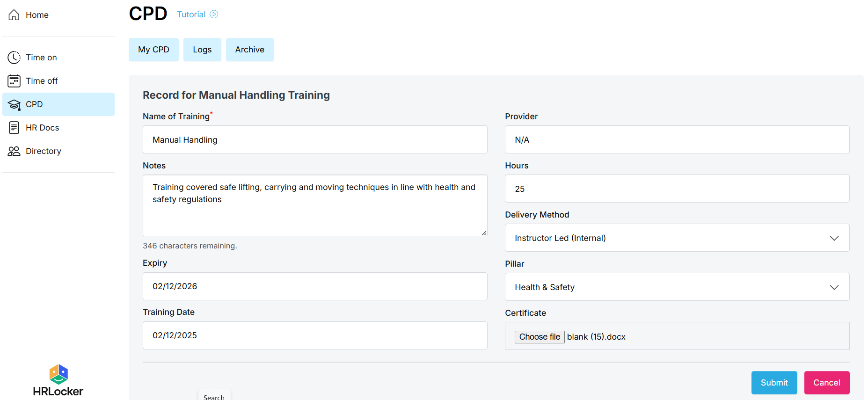Go to Time off section
The image size is (868, 400).
tap(58, 81)
